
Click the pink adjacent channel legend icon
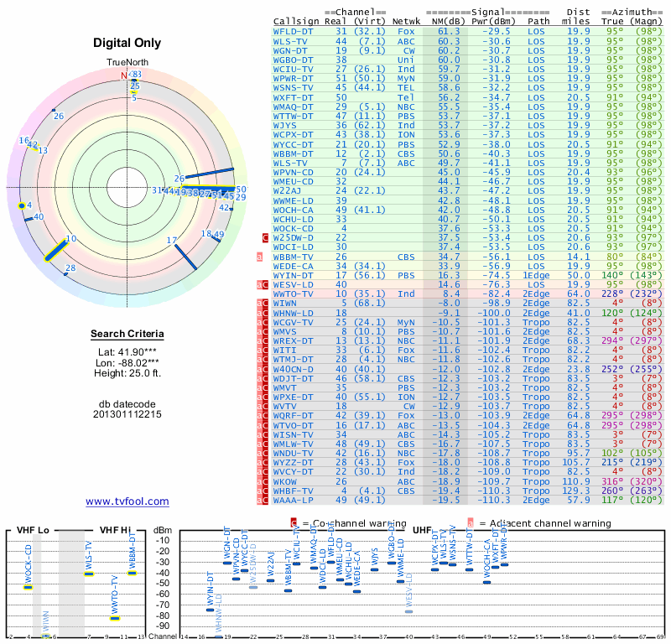click(x=471, y=523)
